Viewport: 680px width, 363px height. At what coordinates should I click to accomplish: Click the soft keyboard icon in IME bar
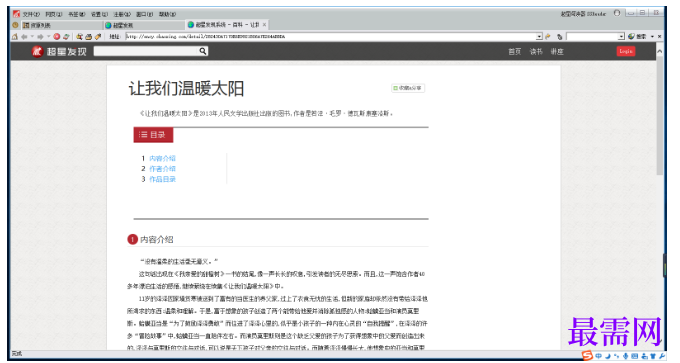point(635,356)
